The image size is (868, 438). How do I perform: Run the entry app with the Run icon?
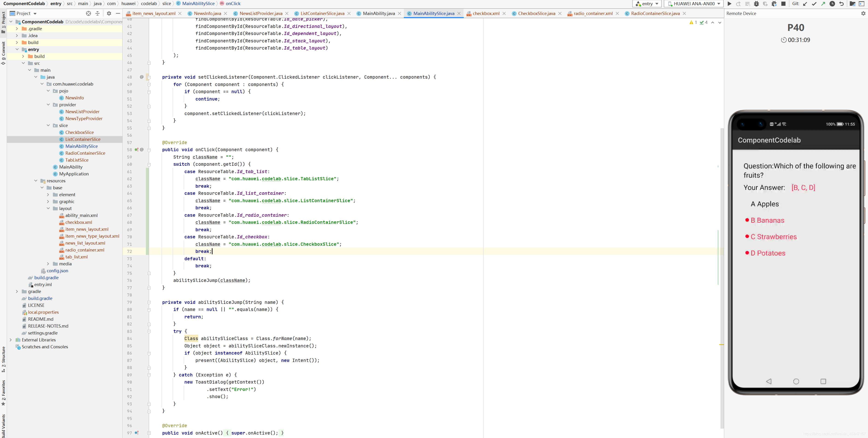(729, 4)
